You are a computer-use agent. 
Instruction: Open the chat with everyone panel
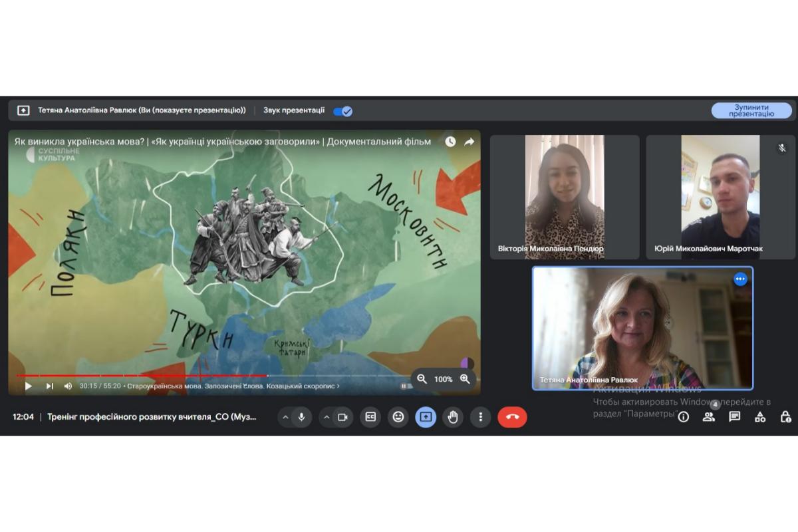pos(734,417)
